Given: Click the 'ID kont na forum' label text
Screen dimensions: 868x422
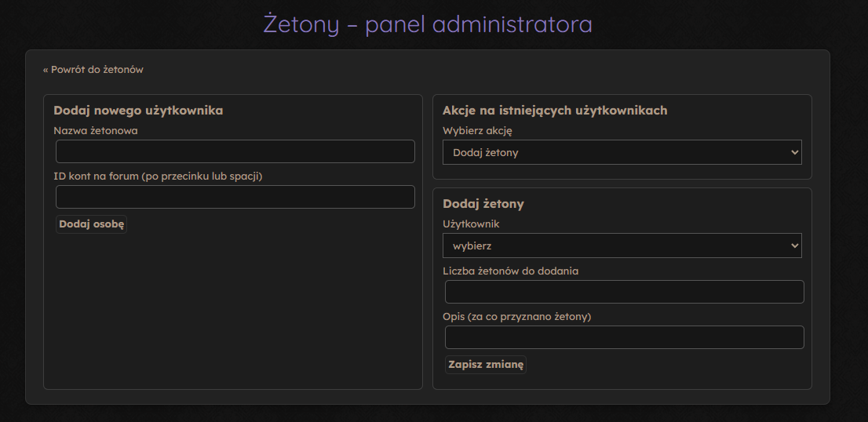Looking at the screenshot, I should [x=158, y=176].
